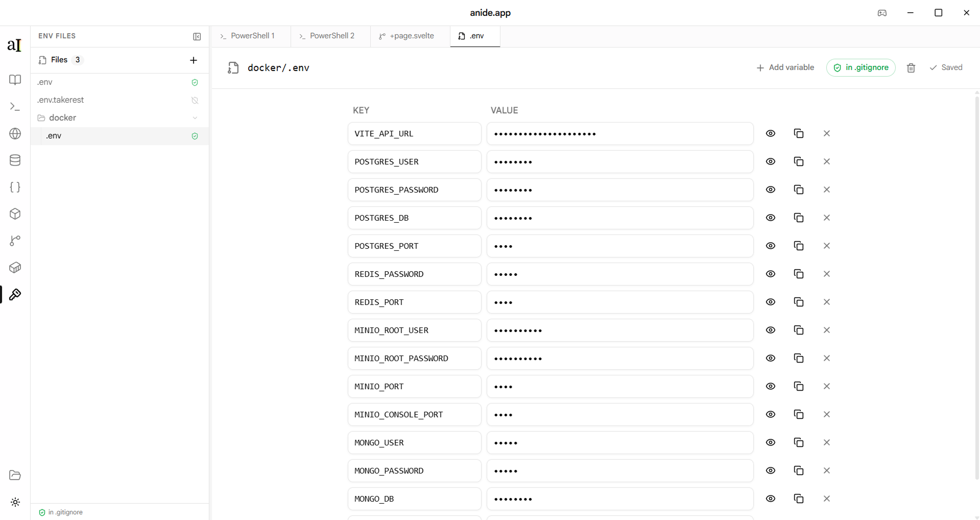This screenshot has height=520, width=980.
Task: Click the variables list vertical scrollbar
Action: (x=976, y=287)
